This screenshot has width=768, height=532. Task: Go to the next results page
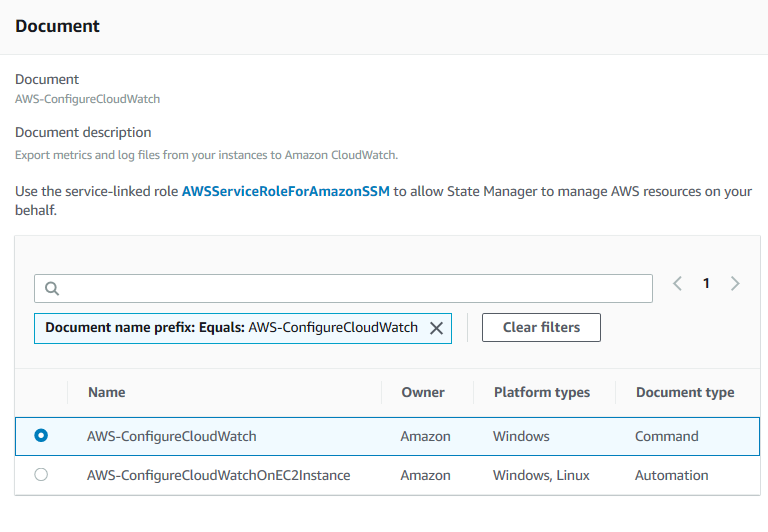tap(736, 284)
